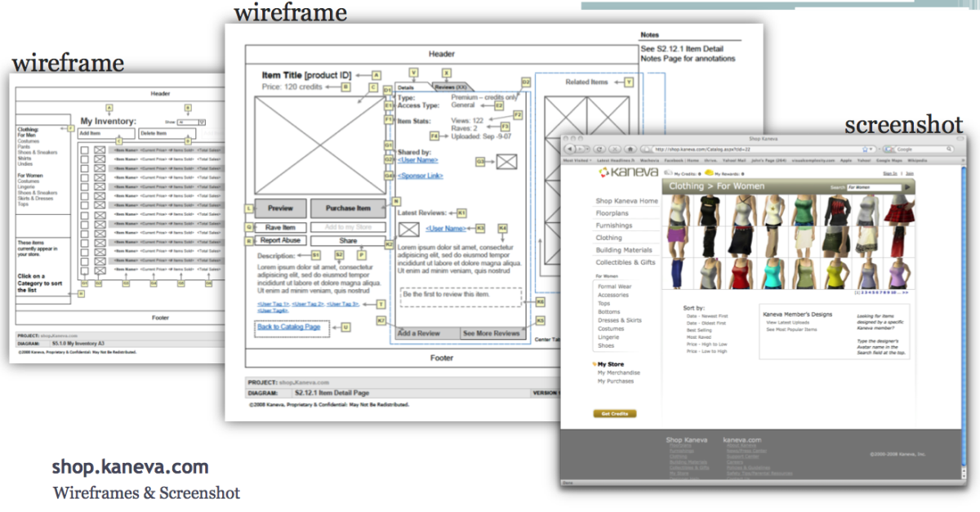Click the Kaneva logo
980x512 pixels.
coord(629,172)
